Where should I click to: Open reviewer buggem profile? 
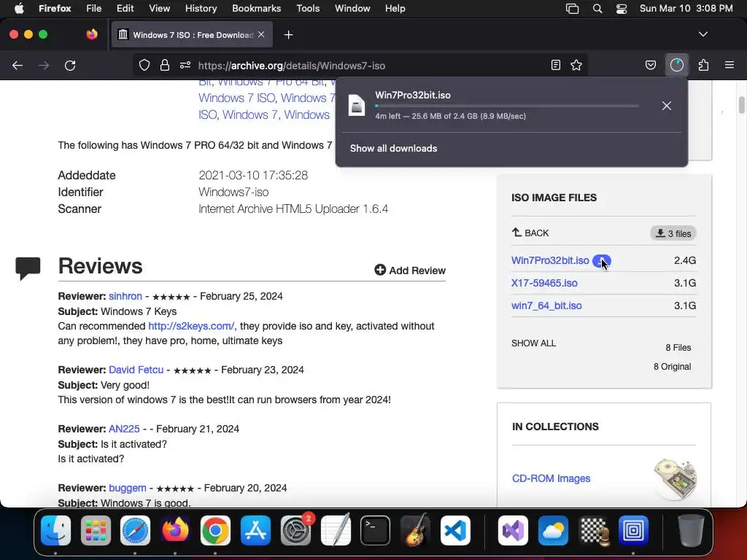coord(127,488)
